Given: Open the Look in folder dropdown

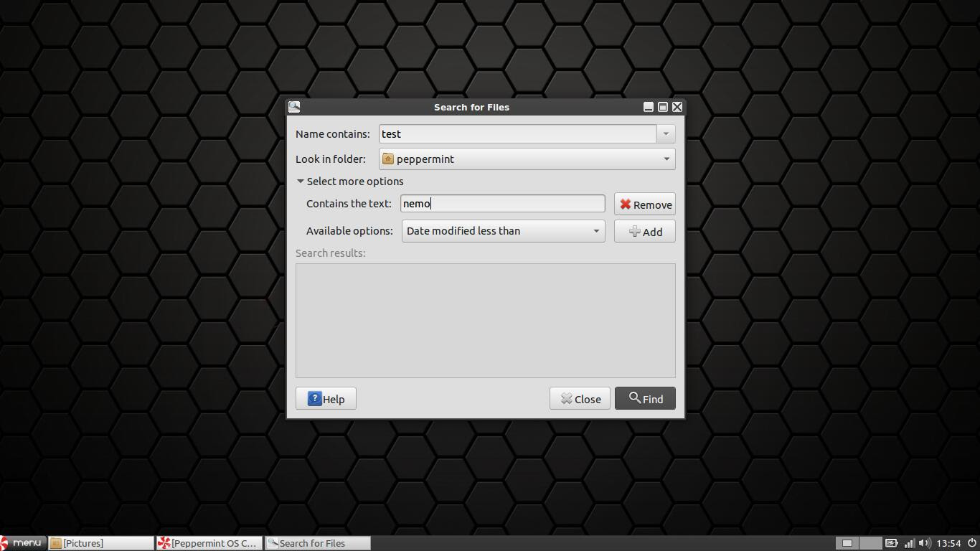Looking at the screenshot, I should click(527, 159).
